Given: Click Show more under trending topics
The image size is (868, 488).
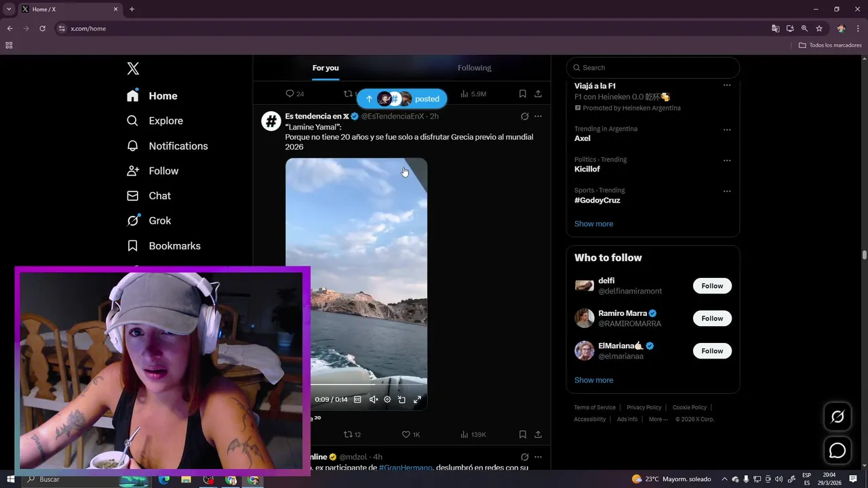Looking at the screenshot, I should click(593, 224).
